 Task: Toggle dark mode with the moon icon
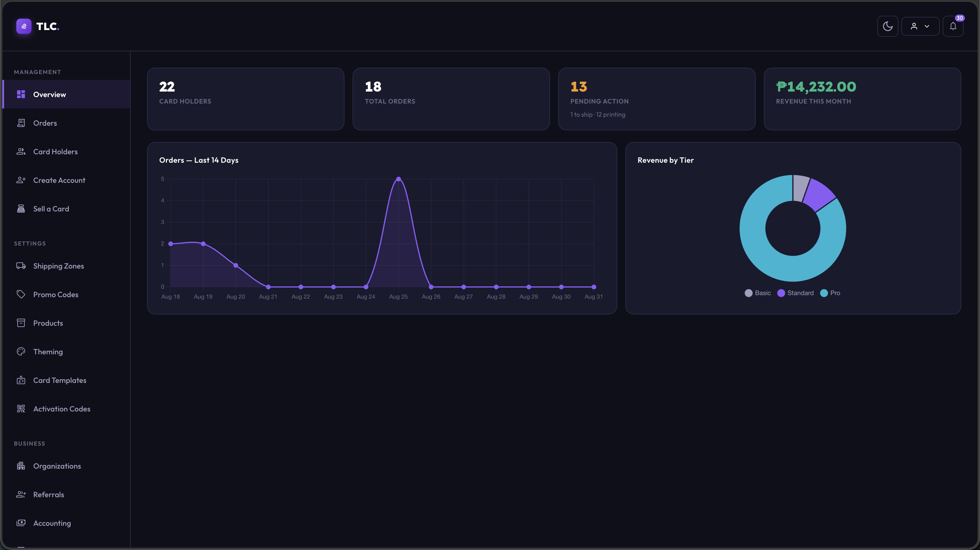[x=888, y=26]
